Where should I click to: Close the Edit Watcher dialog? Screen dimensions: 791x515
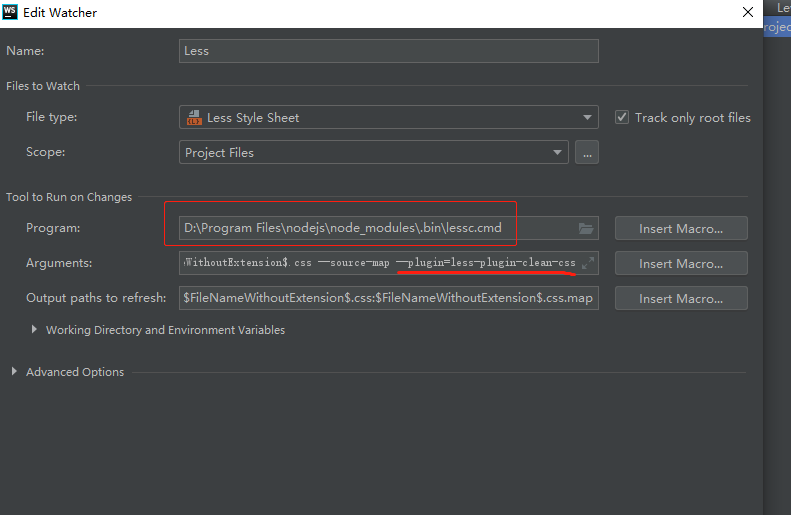747,13
